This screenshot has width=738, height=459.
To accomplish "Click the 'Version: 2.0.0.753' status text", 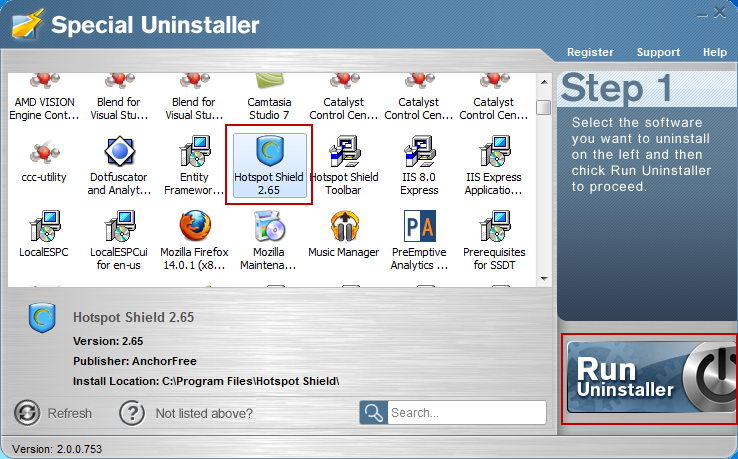I will [57, 449].
